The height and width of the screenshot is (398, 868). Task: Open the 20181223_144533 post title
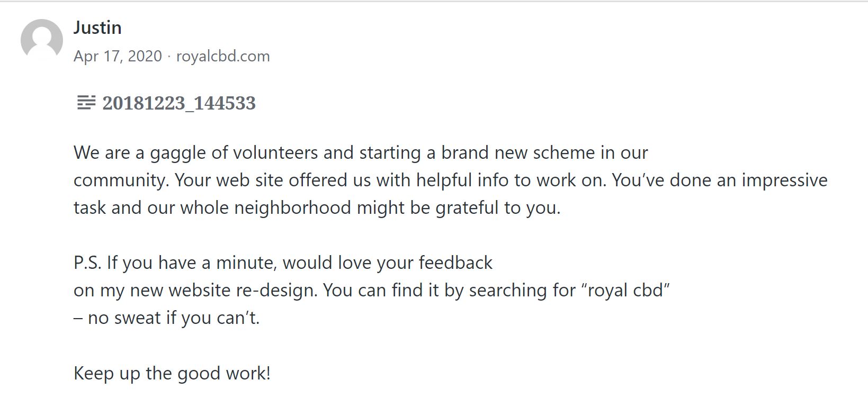click(179, 103)
